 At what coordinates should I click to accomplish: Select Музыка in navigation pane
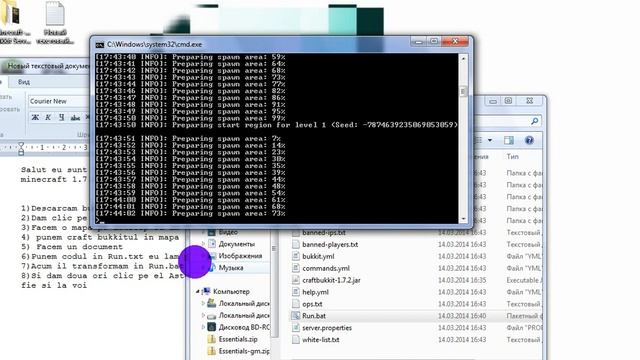[x=231, y=268]
